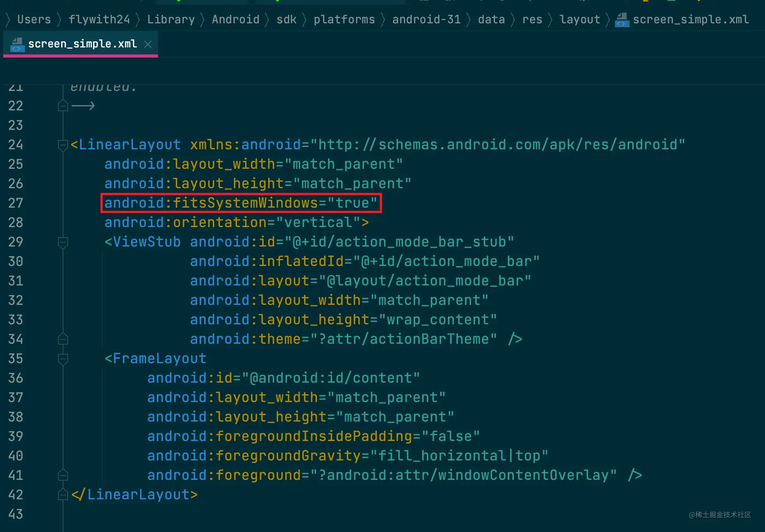This screenshot has height=532, width=765.
Task: Click the comment end fold marker at line 22
Action: click(63, 106)
